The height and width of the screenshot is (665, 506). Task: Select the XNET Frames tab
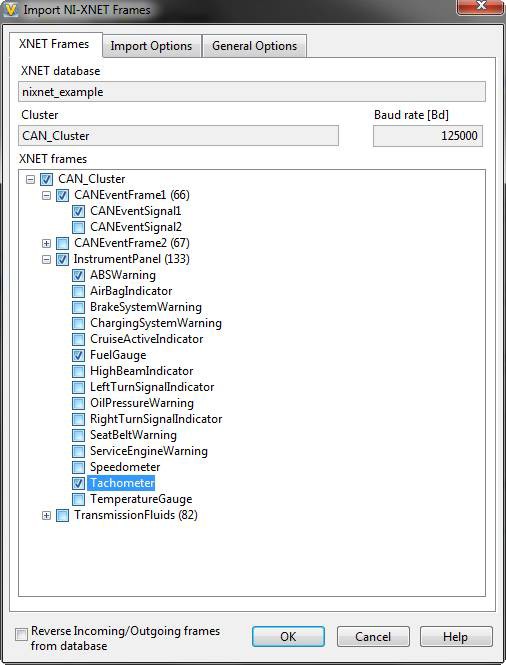(55, 45)
